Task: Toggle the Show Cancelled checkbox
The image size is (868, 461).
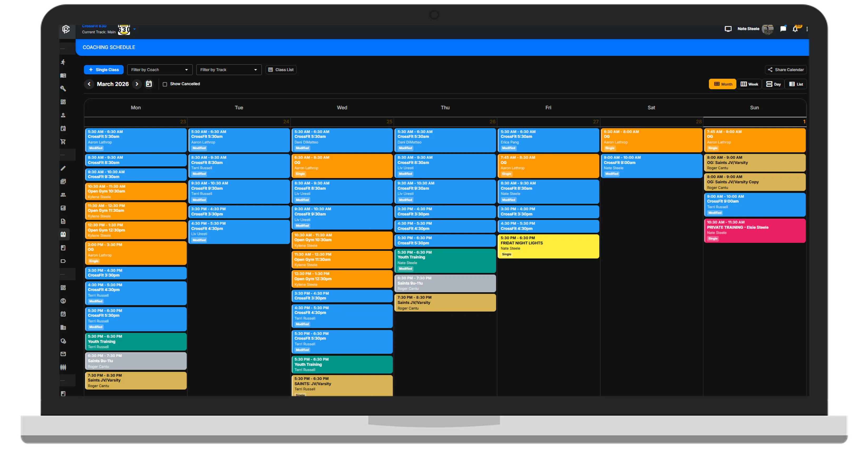Action: (165, 84)
